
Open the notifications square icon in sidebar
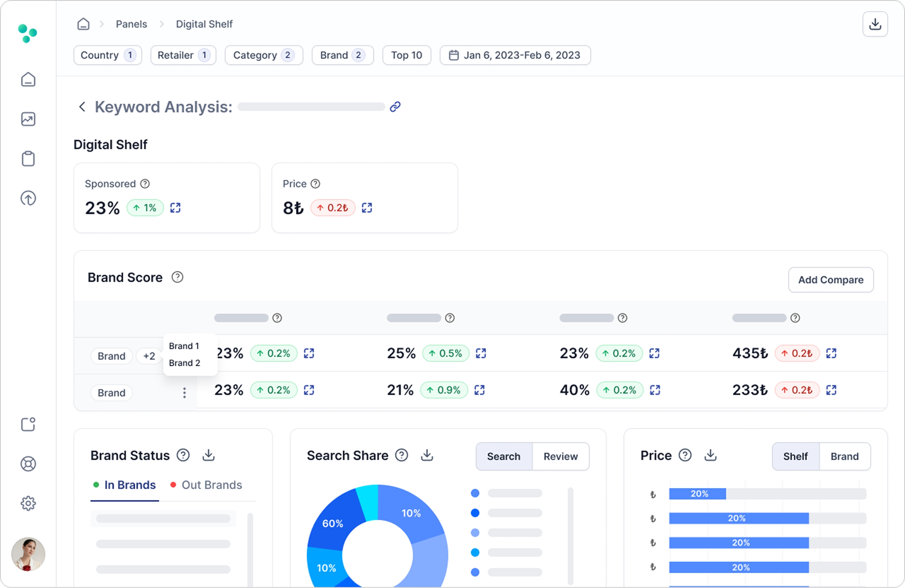(28, 424)
